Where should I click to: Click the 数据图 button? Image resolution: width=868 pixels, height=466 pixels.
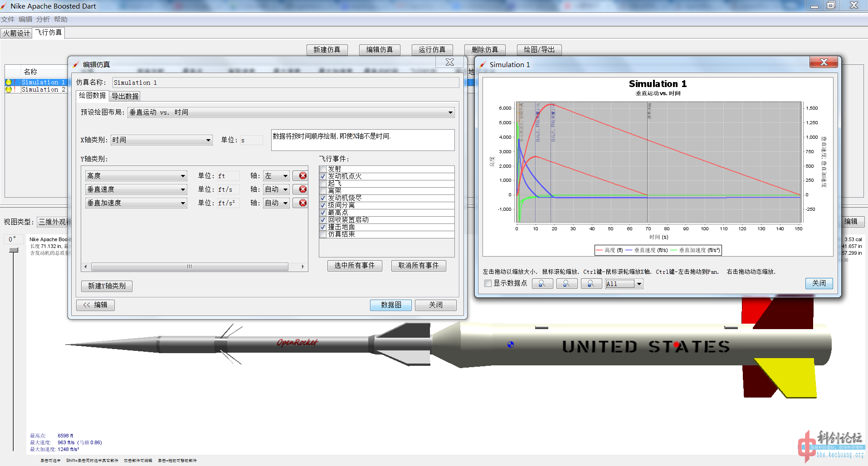(391, 305)
